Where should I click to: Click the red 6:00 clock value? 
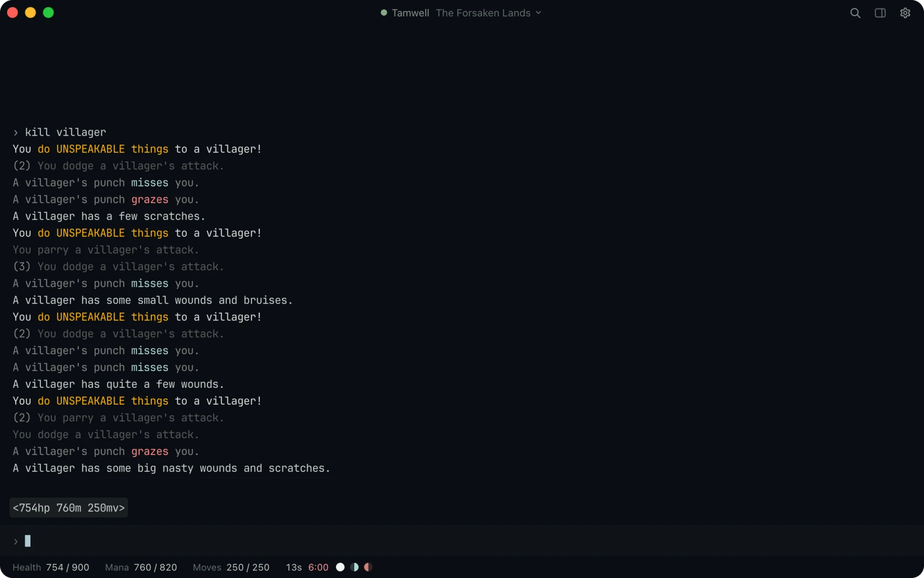click(318, 567)
